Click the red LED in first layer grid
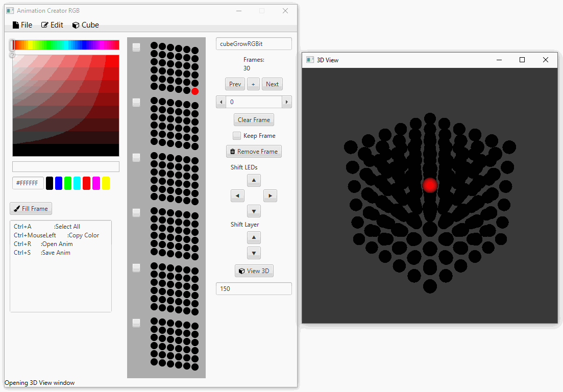This screenshot has width=563, height=392. pyautogui.click(x=195, y=91)
